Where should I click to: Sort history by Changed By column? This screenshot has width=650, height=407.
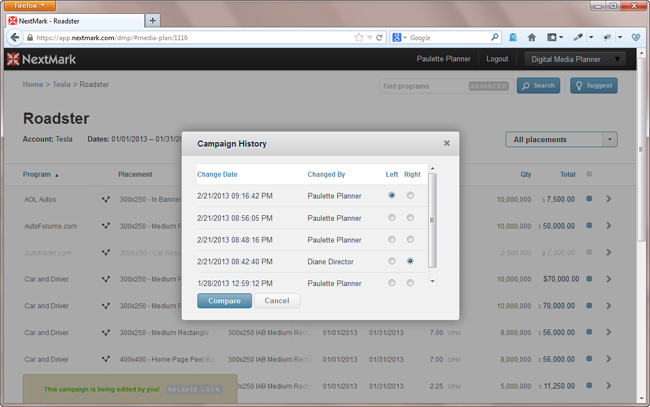click(x=326, y=174)
